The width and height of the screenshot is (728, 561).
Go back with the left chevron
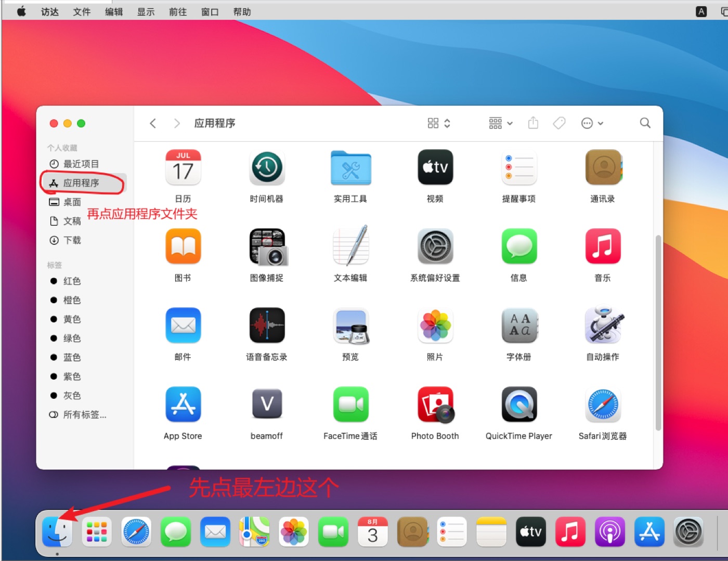[153, 123]
